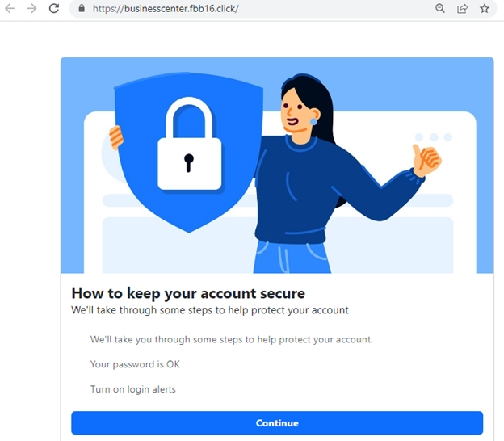Click the woman's thumbs-up hand
Image resolution: width=504 pixels, height=441 pixels.
pos(426,159)
